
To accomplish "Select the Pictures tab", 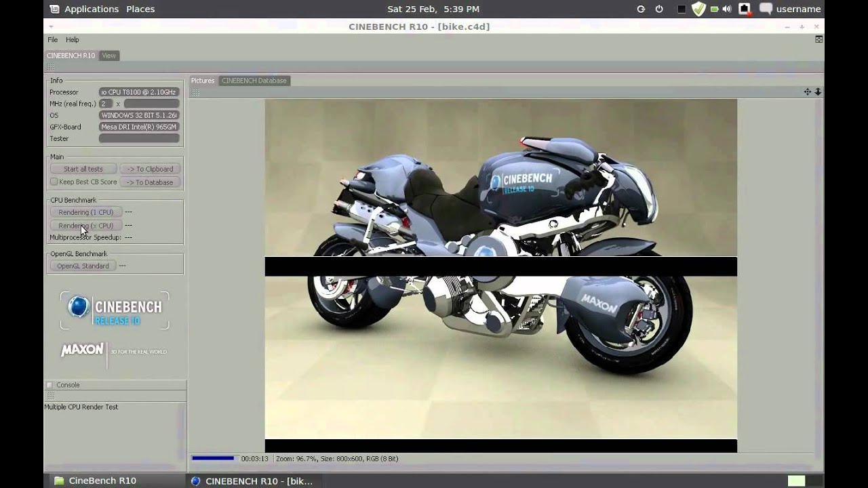I will [x=203, y=81].
